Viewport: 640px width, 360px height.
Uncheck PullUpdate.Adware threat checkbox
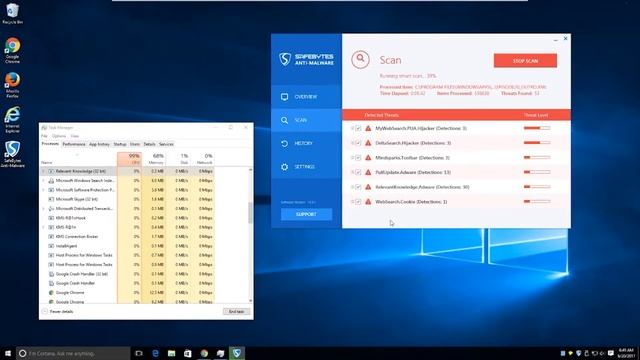[358, 172]
